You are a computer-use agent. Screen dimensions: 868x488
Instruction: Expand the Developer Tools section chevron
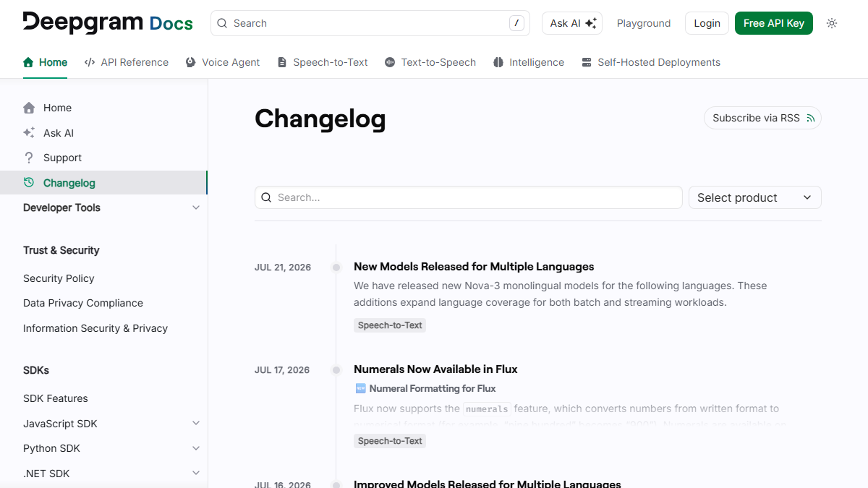(196, 207)
